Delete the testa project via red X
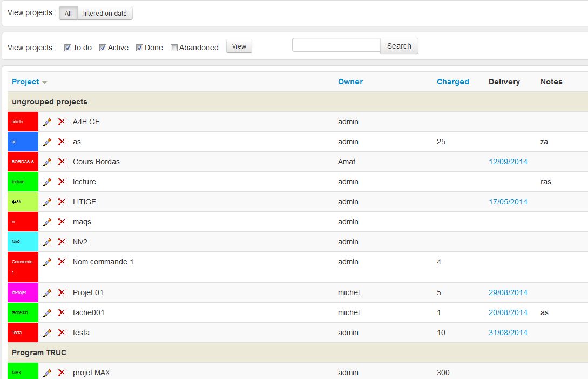 (62, 333)
